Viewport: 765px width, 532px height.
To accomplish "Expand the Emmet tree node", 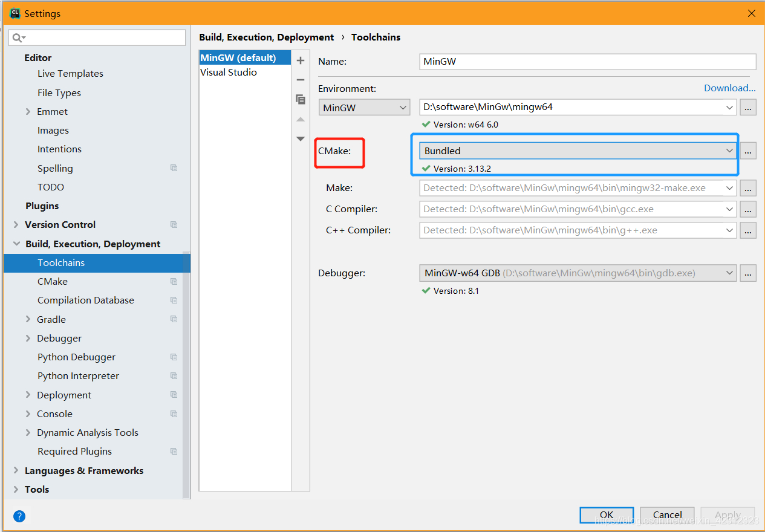I will [x=28, y=111].
